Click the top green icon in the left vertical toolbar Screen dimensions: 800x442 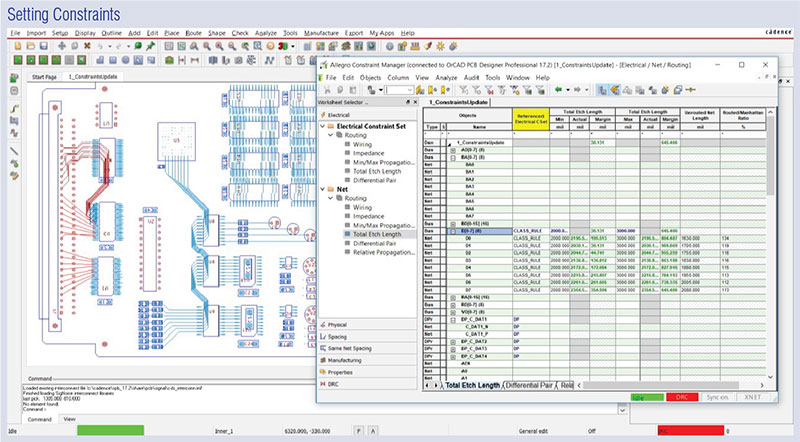[x=14, y=78]
